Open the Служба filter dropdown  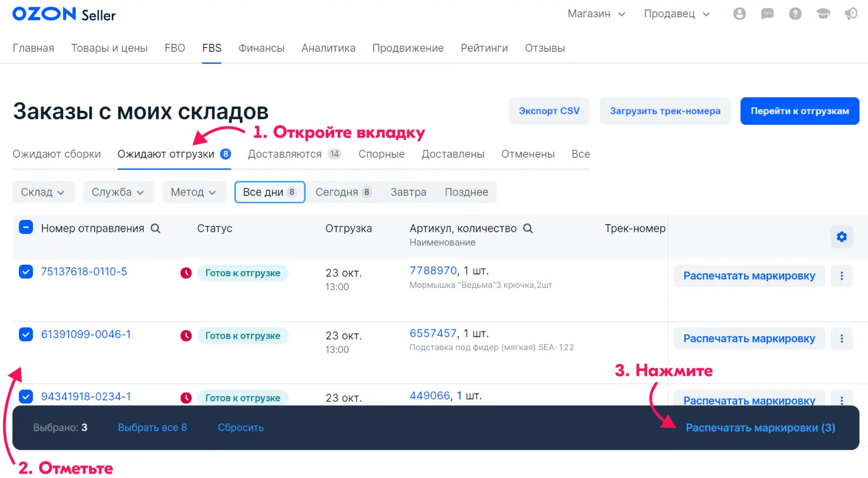click(118, 192)
